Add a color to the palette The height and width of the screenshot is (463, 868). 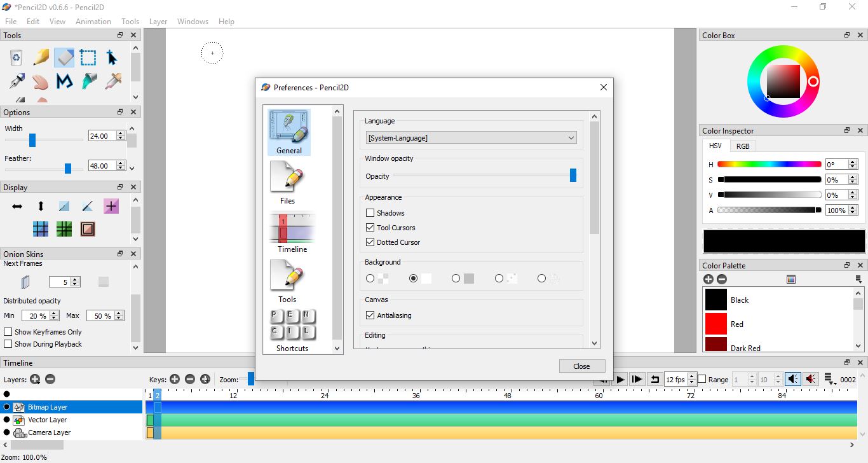coord(709,279)
